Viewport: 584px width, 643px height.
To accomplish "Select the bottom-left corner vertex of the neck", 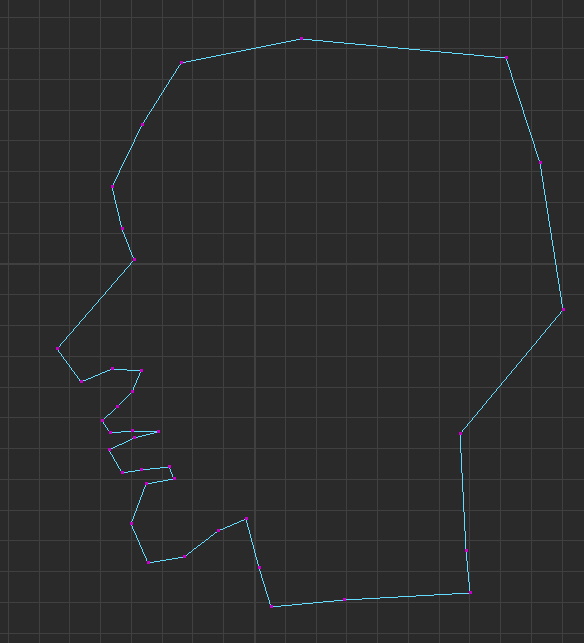I will [x=271, y=606].
